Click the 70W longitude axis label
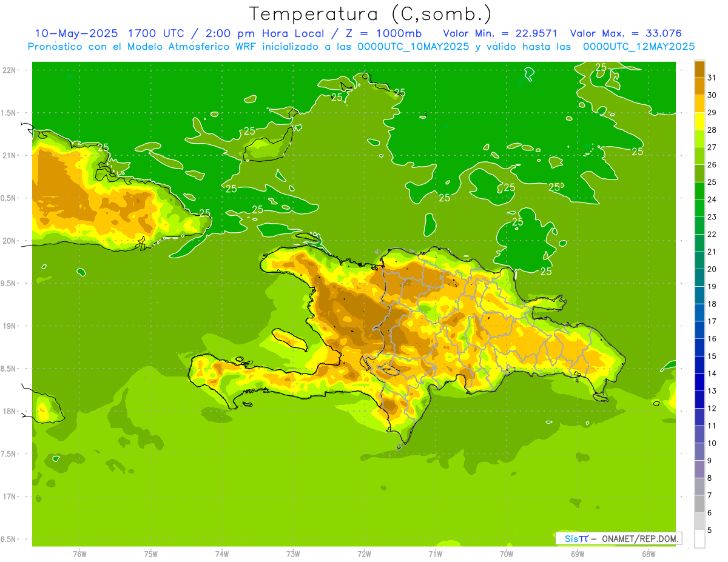This screenshot has width=728, height=562. point(507,554)
